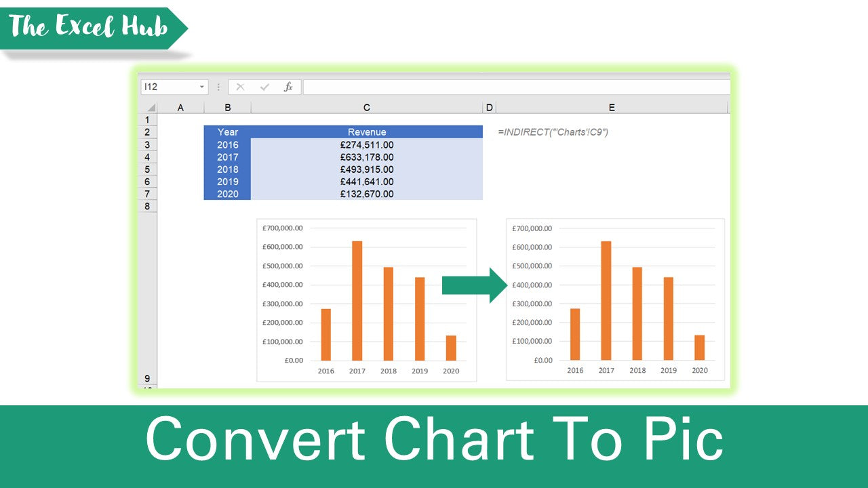This screenshot has height=488, width=868.
Task: Click the =INDIRECT("Charts'!C9") formula text
Action: point(553,132)
